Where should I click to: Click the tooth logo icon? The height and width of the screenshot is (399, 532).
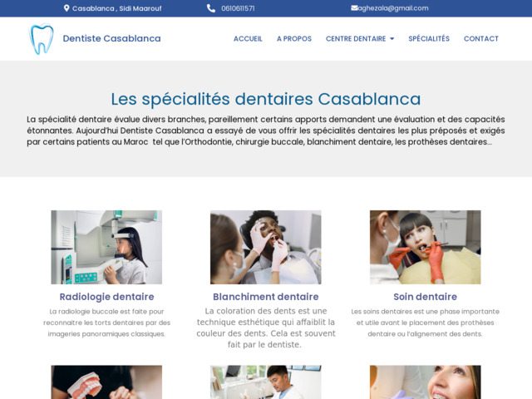42,39
